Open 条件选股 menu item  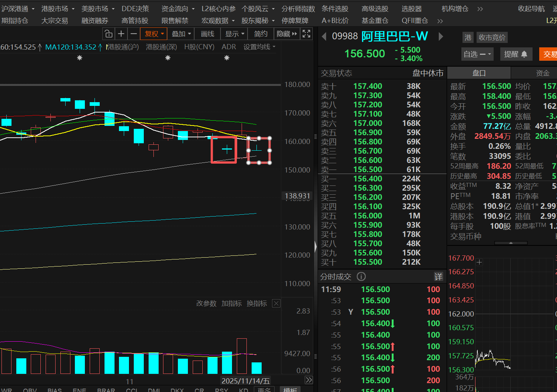(335, 9)
